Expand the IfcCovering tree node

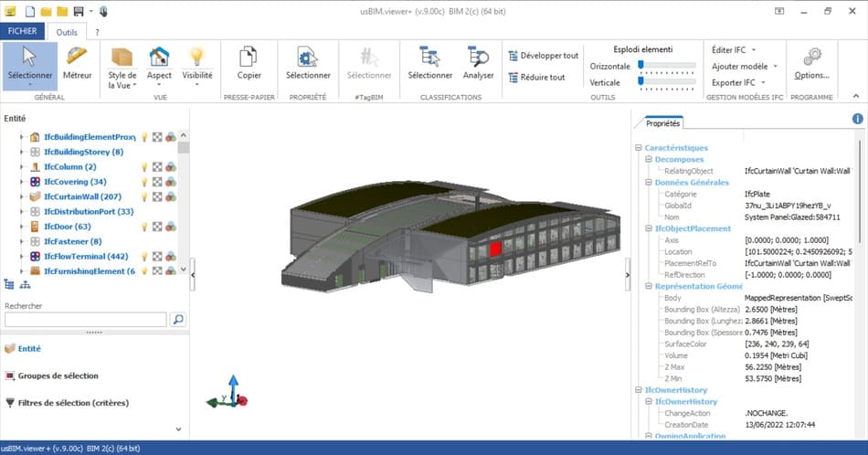22,182
